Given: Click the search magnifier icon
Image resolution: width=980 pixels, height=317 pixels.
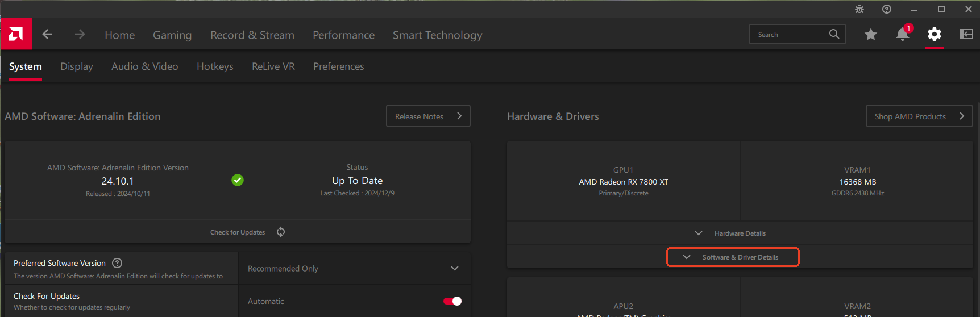Looking at the screenshot, I should (x=834, y=34).
